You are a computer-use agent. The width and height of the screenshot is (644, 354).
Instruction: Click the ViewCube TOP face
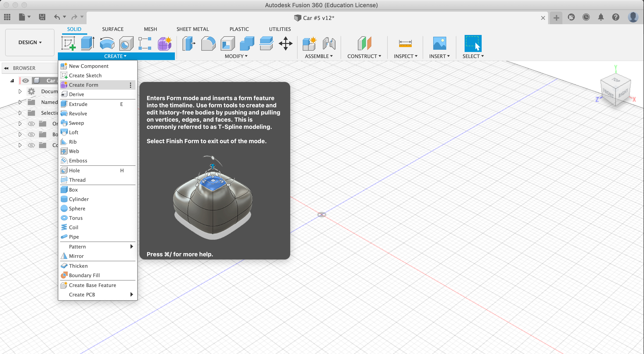pyautogui.click(x=616, y=80)
